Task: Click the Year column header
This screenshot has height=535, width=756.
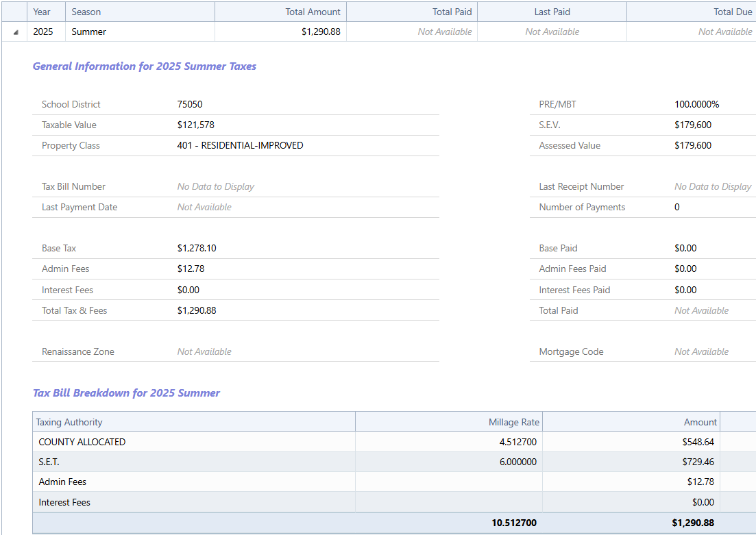Action: [x=42, y=12]
